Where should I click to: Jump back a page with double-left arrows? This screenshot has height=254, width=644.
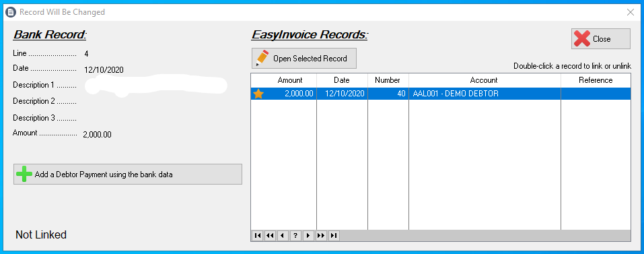pos(270,236)
